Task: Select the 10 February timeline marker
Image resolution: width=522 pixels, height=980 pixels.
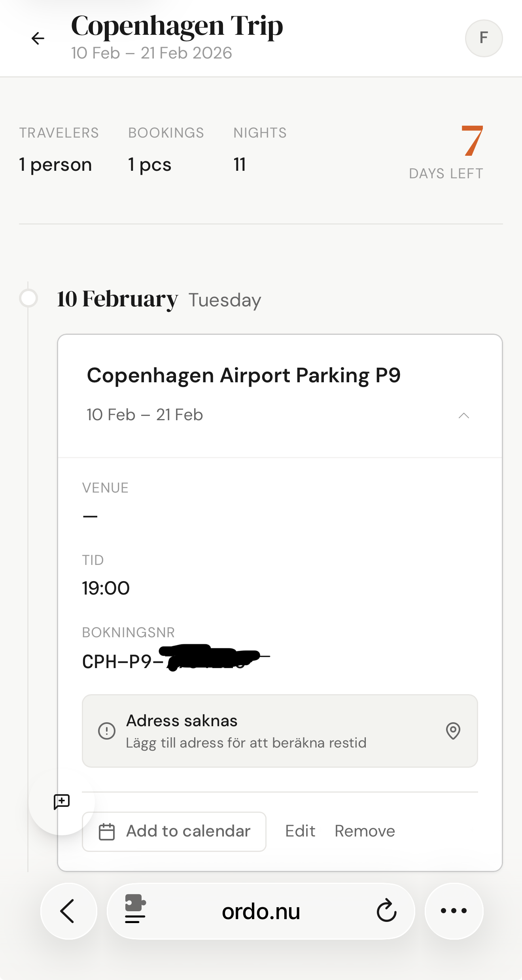Action: tap(28, 298)
